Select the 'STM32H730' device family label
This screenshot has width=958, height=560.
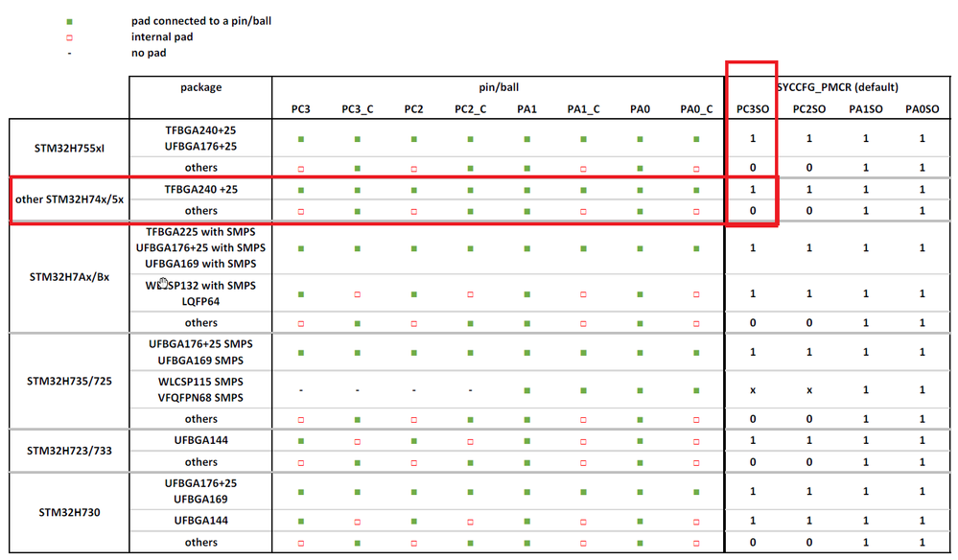(x=69, y=512)
